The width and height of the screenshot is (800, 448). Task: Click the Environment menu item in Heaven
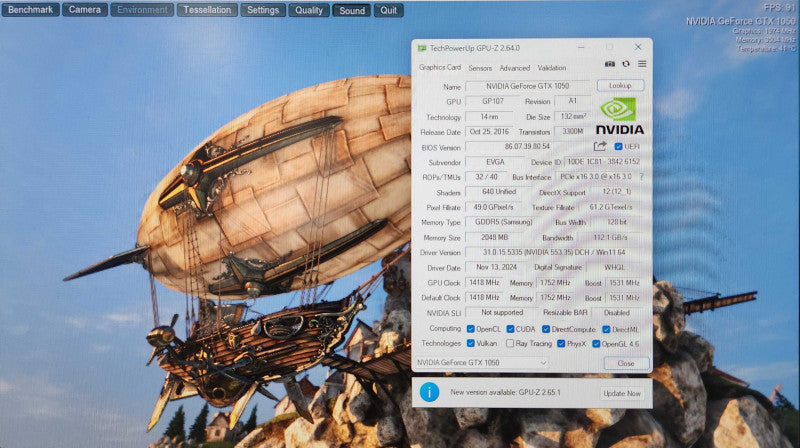142,10
